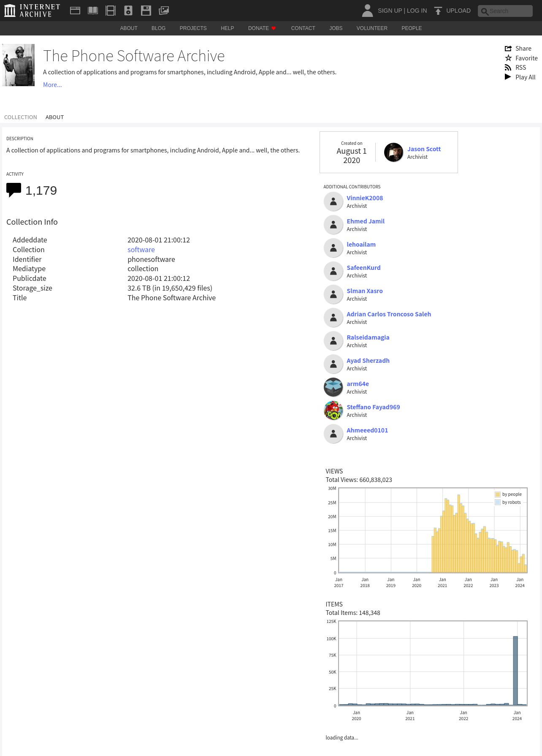Viewport: 542px width, 756px height.
Task: Open the PROJECTS menu item
Action: click(193, 28)
